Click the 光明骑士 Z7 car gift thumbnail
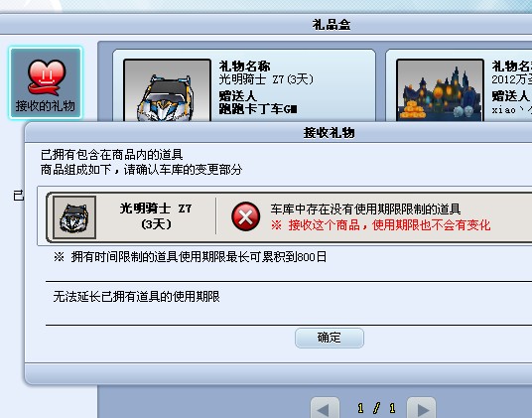Screen dimensions: 532x418 [x=168, y=90]
